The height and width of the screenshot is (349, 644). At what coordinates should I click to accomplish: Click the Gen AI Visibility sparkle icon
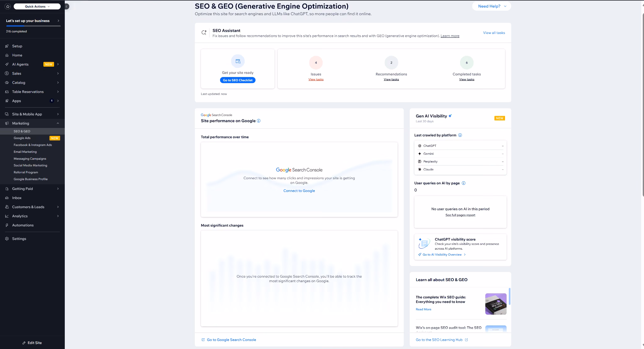[450, 116]
